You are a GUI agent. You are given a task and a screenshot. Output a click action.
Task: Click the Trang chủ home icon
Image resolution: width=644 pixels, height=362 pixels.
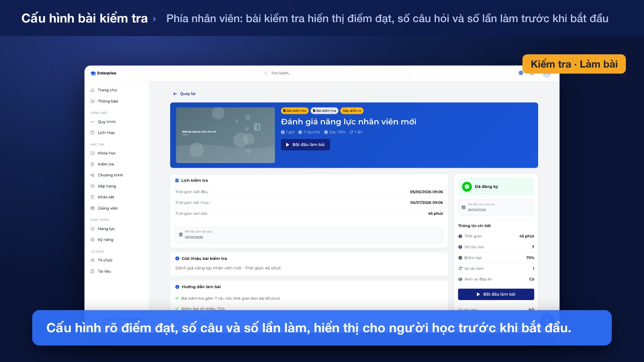[93, 90]
